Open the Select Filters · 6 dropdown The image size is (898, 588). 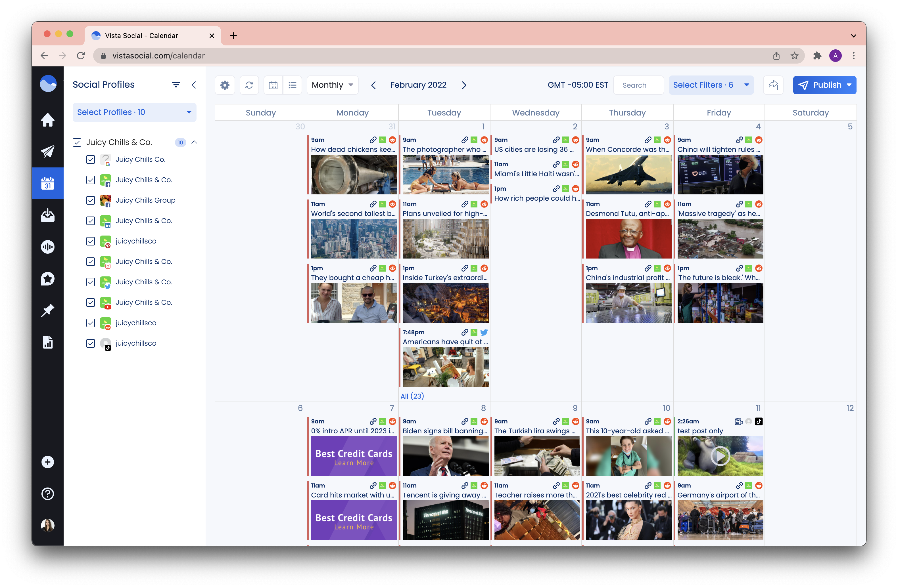point(711,85)
